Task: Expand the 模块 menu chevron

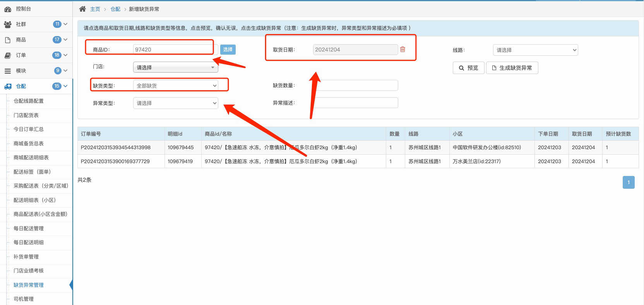Action: [x=65, y=71]
